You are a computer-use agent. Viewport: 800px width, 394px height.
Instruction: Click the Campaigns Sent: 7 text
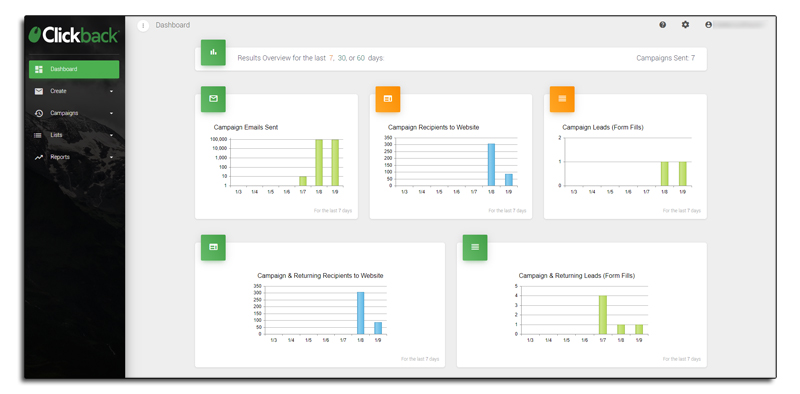click(665, 58)
